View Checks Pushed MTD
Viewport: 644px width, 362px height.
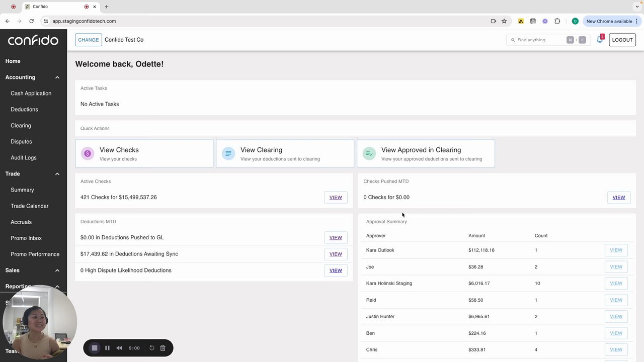point(619,198)
